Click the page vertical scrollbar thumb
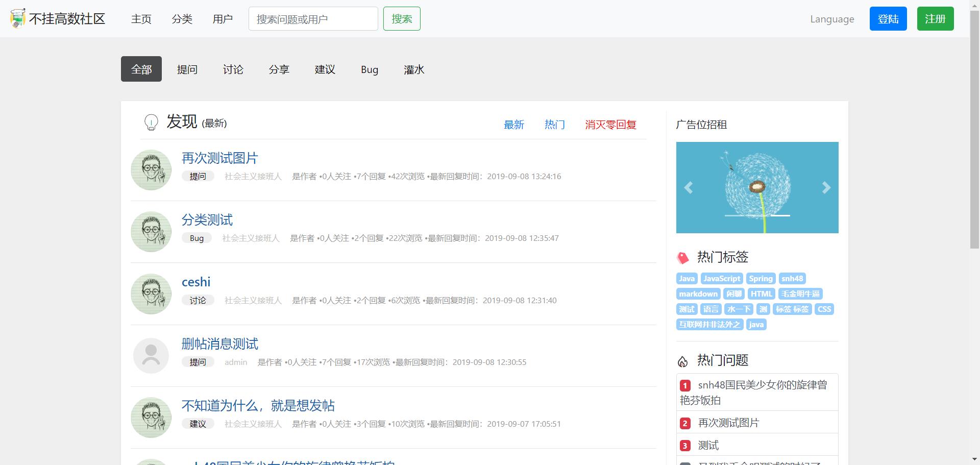This screenshot has height=465, width=980. click(974, 128)
